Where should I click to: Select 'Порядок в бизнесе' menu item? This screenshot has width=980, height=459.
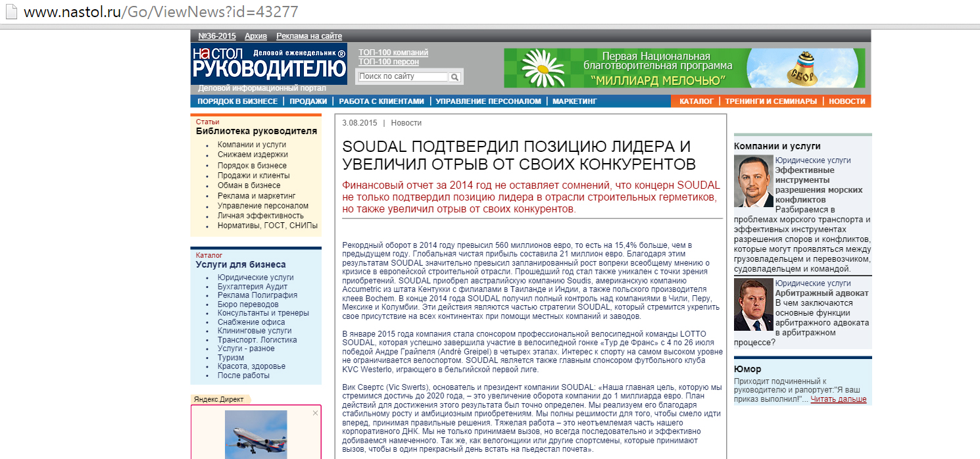coord(237,101)
